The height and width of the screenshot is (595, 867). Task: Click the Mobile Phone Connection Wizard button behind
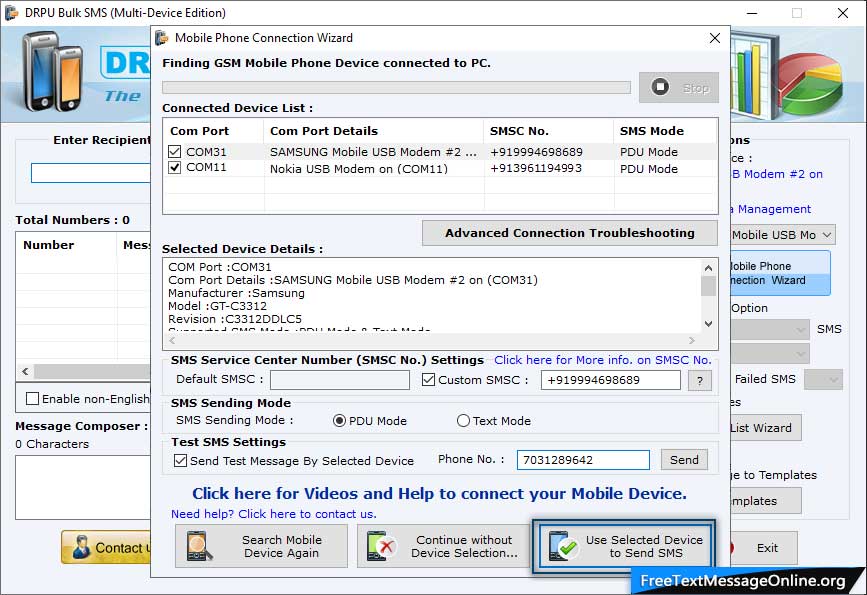click(780, 273)
